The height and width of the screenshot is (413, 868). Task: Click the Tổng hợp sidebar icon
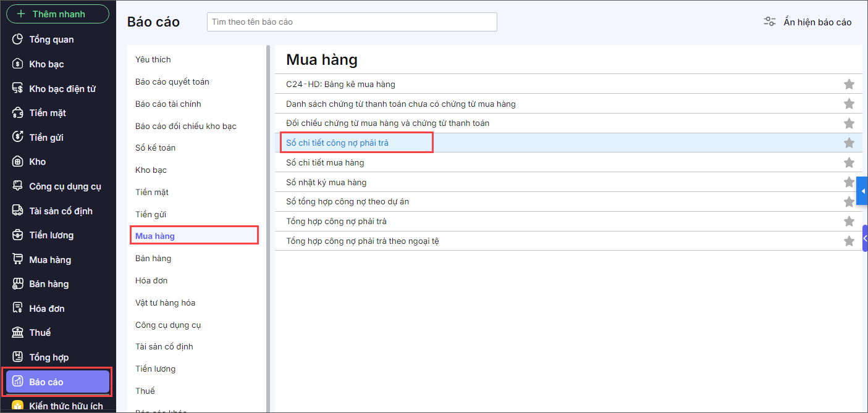click(x=18, y=357)
